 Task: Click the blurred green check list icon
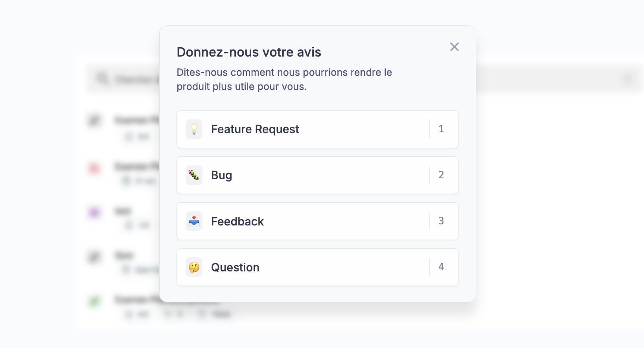[x=94, y=301]
